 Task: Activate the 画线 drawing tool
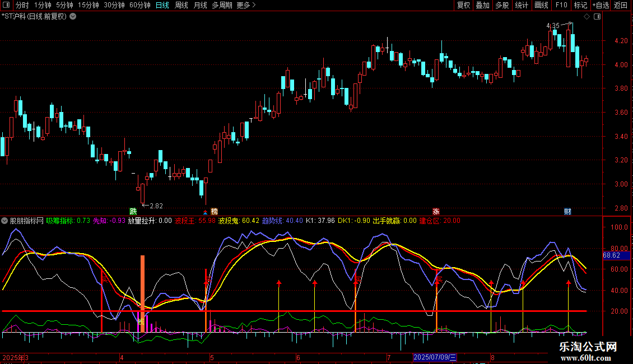541,5
